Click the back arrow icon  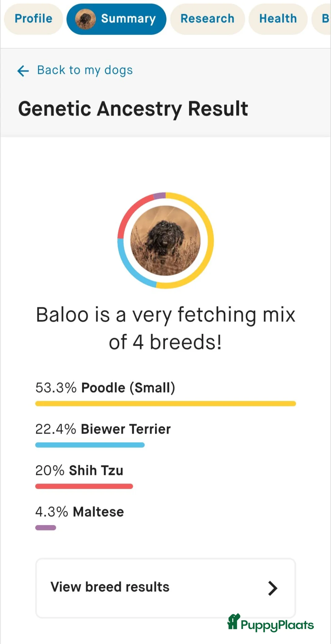pos(23,71)
